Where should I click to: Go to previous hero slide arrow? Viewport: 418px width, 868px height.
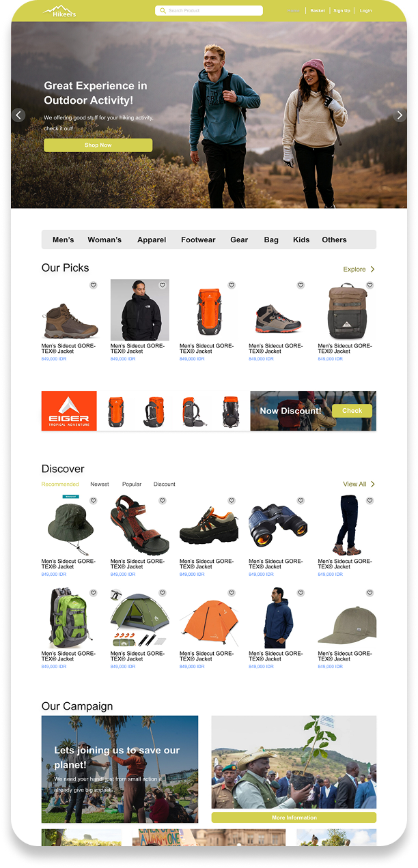coord(19,115)
